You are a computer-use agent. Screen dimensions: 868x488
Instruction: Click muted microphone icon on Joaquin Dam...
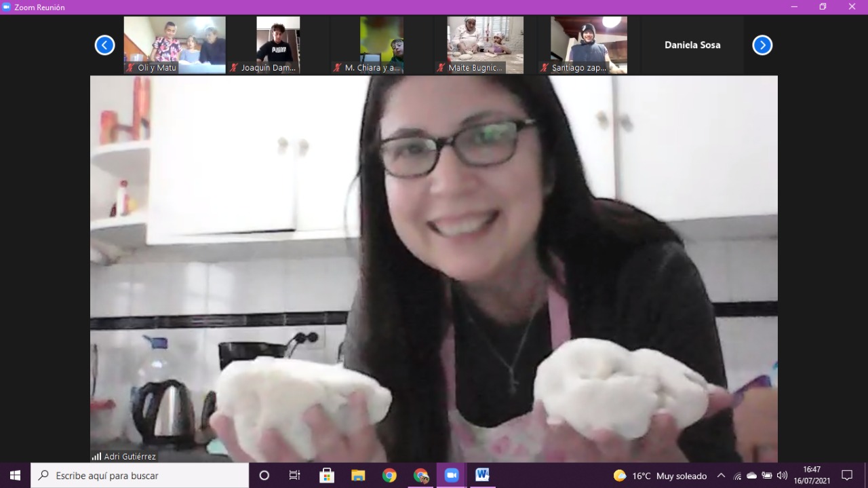pyautogui.click(x=234, y=68)
